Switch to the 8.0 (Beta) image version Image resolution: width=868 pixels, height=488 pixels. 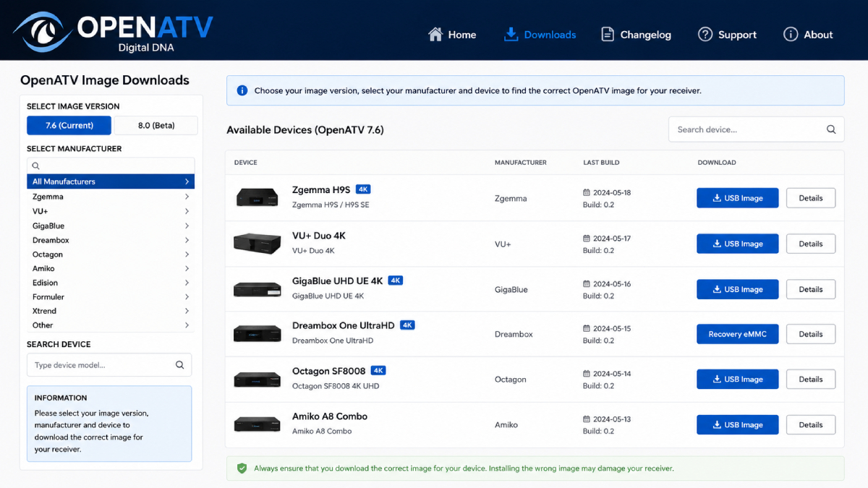click(x=156, y=125)
